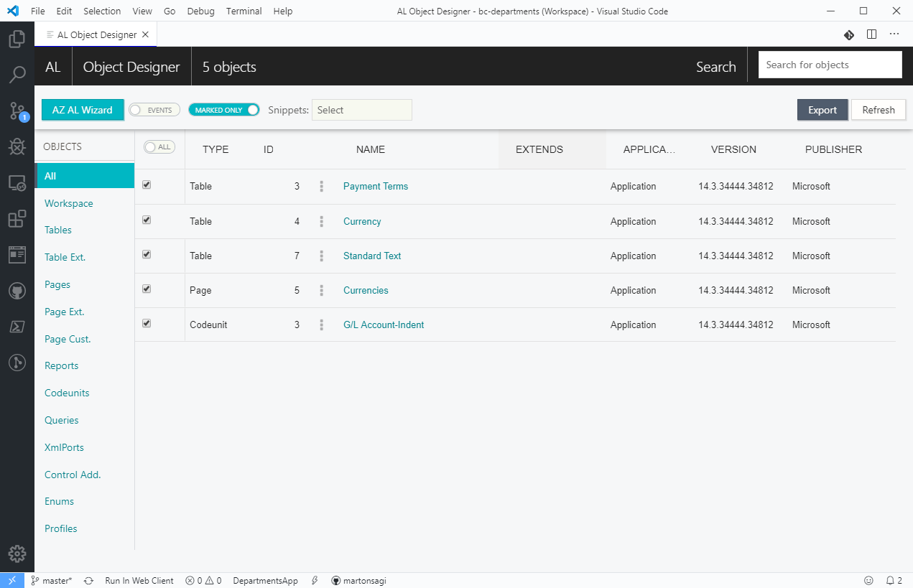Open the G/L Account-Indent object link
913x588 pixels.
coord(384,325)
